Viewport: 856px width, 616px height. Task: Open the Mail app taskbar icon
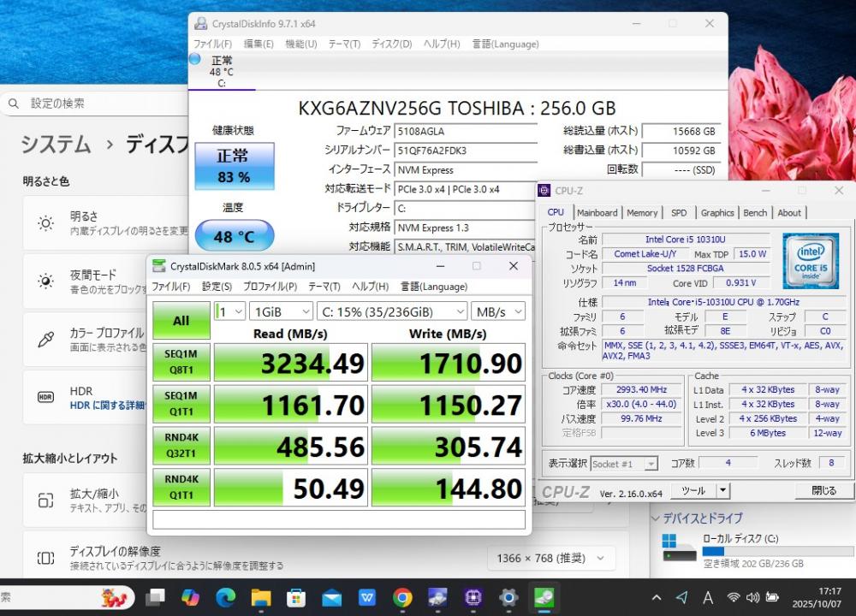tap(332, 596)
